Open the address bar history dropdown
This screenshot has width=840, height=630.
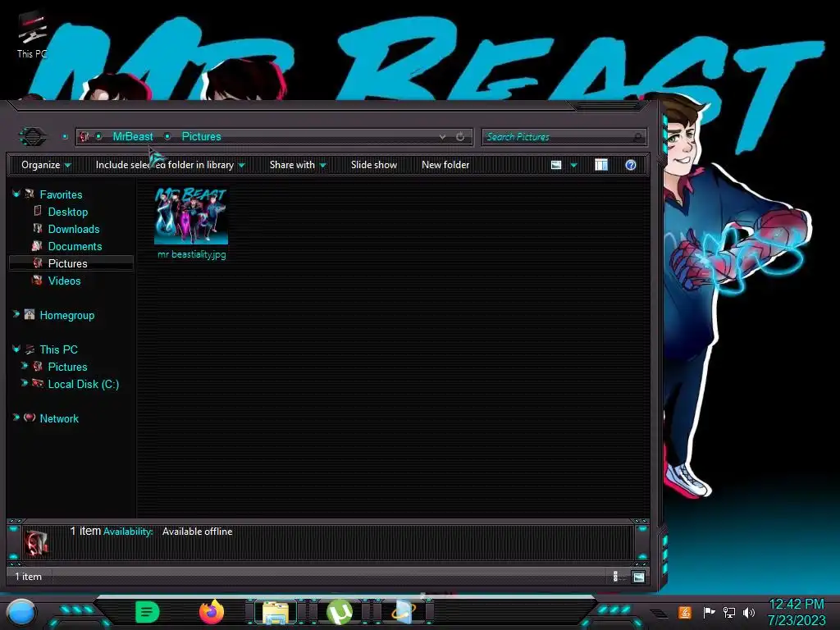tap(442, 137)
